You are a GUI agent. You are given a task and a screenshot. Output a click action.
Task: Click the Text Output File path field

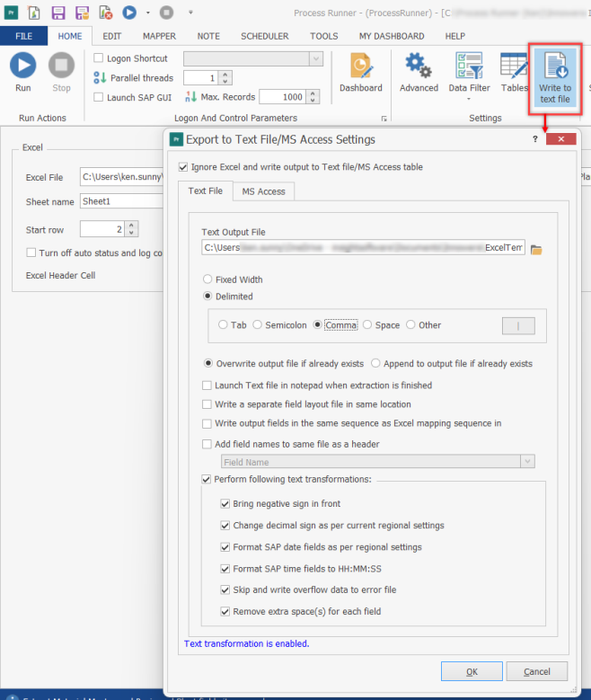(363, 247)
